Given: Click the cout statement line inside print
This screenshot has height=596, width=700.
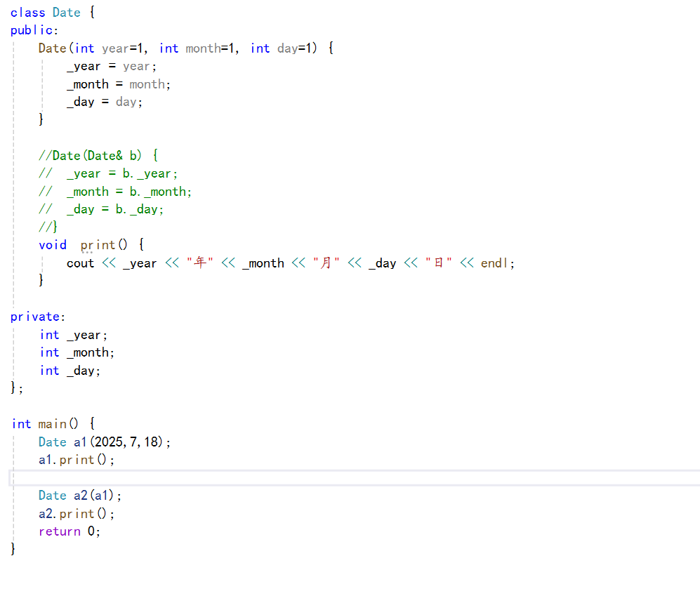Looking at the screenshot, I should pyautogui.click(x=291, y=263).
